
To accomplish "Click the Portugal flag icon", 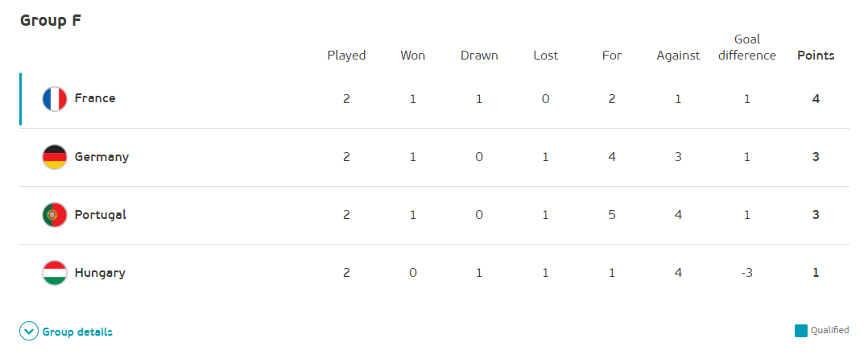I will pyautogui.click(x=55, y=215).
